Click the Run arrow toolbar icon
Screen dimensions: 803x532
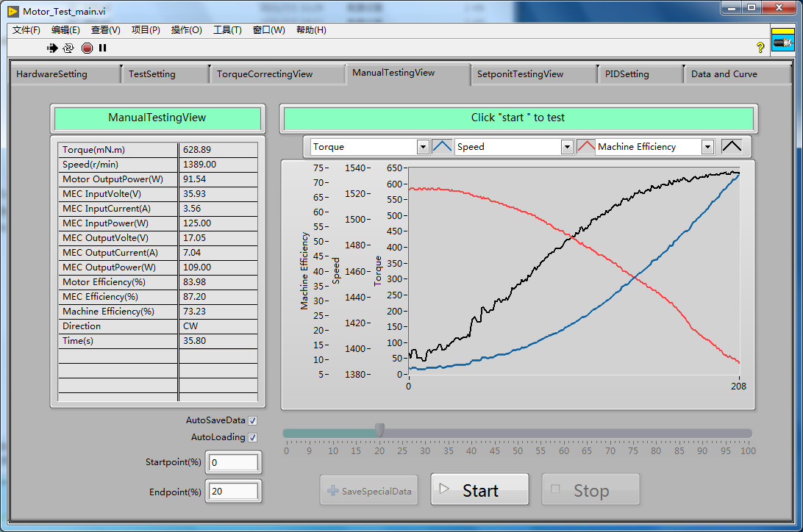click(x=52, y=48)
